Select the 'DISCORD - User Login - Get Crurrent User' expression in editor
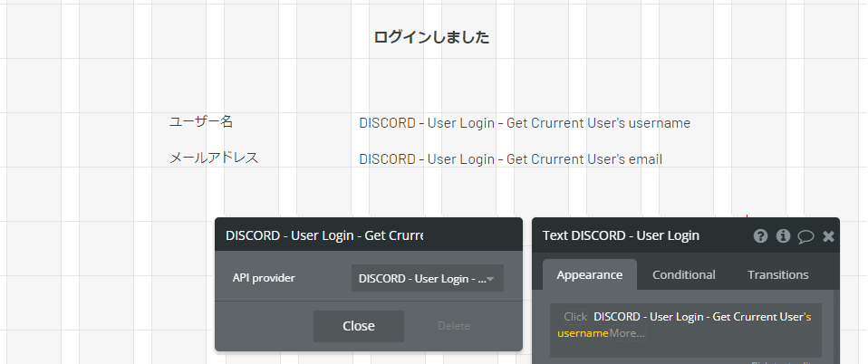The height and width of the screenshot is (364, 868). coord(698,317)
